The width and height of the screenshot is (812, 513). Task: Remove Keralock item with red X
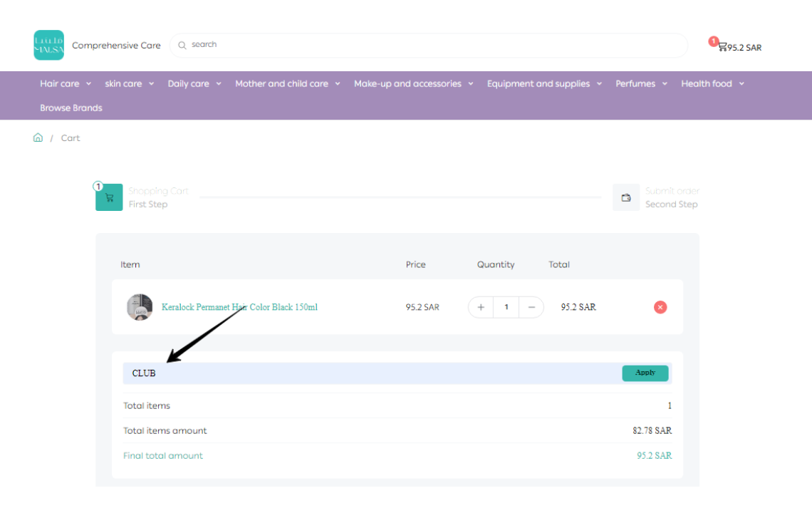[660, 307]
